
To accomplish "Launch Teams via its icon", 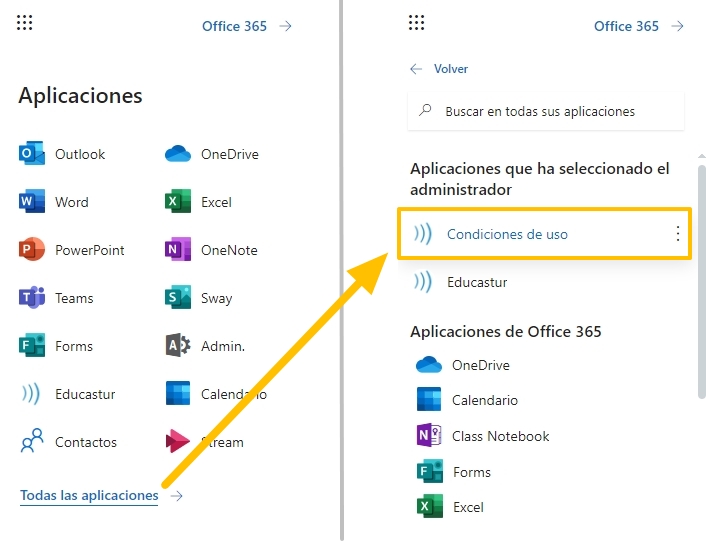I will point(32,297).
